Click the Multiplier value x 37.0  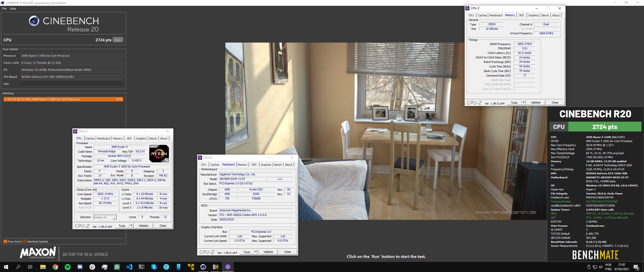(105, 198)
